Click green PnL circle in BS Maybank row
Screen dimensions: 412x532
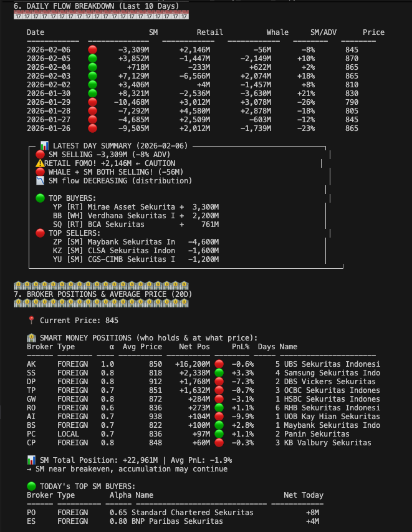[x=219, y=425]
